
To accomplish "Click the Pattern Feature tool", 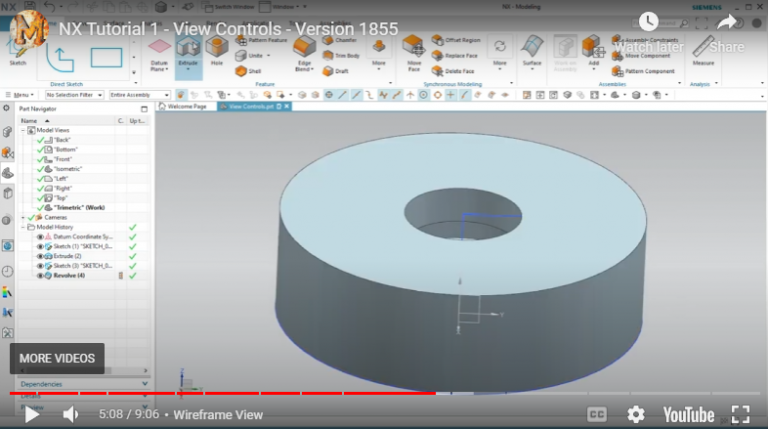I will [262, 40].
